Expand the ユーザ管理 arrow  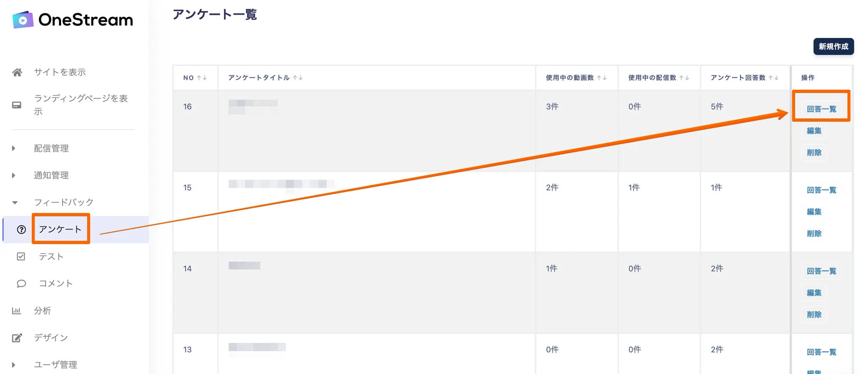(14, 365)
